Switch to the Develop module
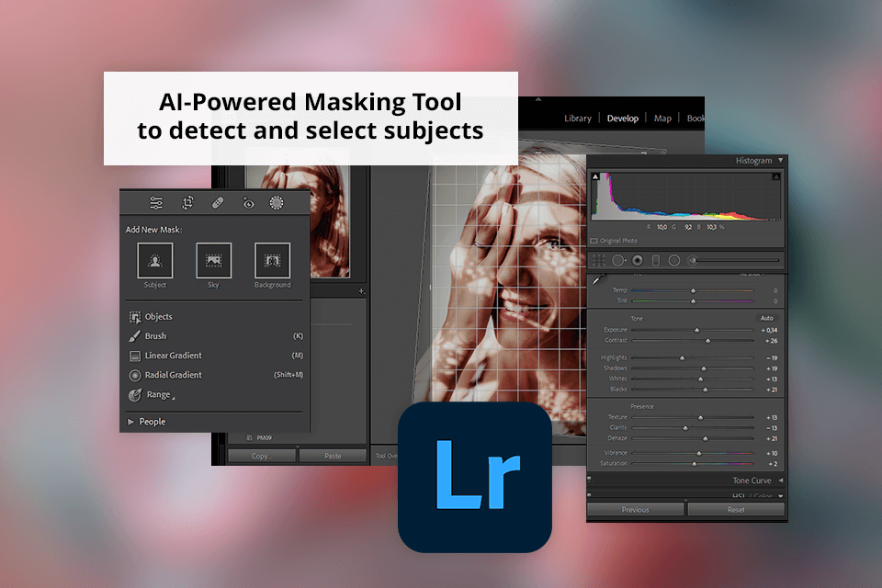Image resolution: width=882 pixels, height=588 pixels. click(x=623, y=119)
